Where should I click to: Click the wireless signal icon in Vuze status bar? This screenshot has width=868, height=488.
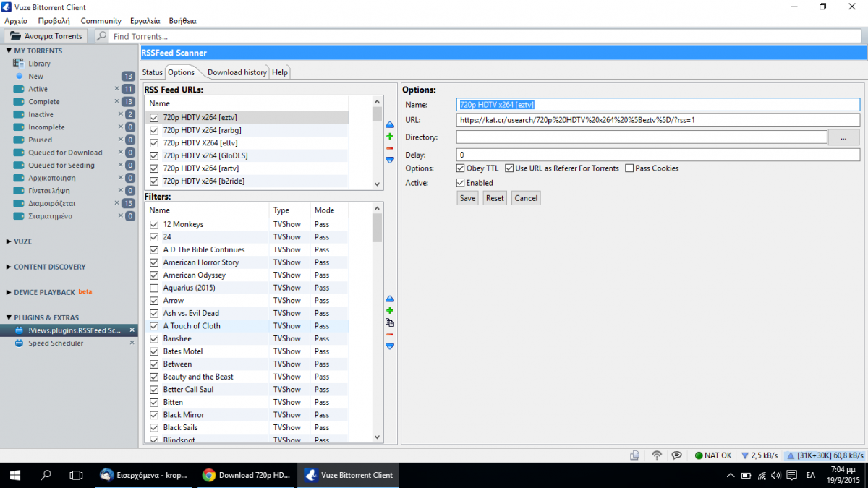click(657, 455)
